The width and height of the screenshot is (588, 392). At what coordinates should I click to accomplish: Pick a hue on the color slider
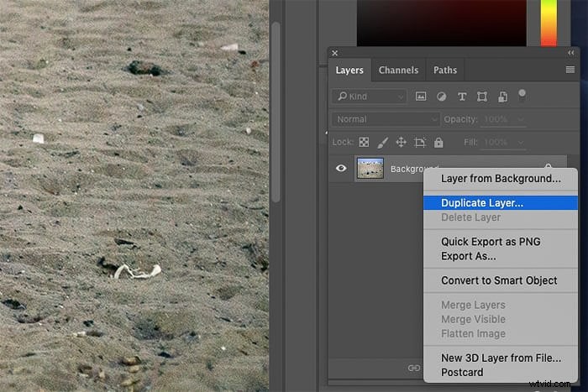click(x=549, y=23)
